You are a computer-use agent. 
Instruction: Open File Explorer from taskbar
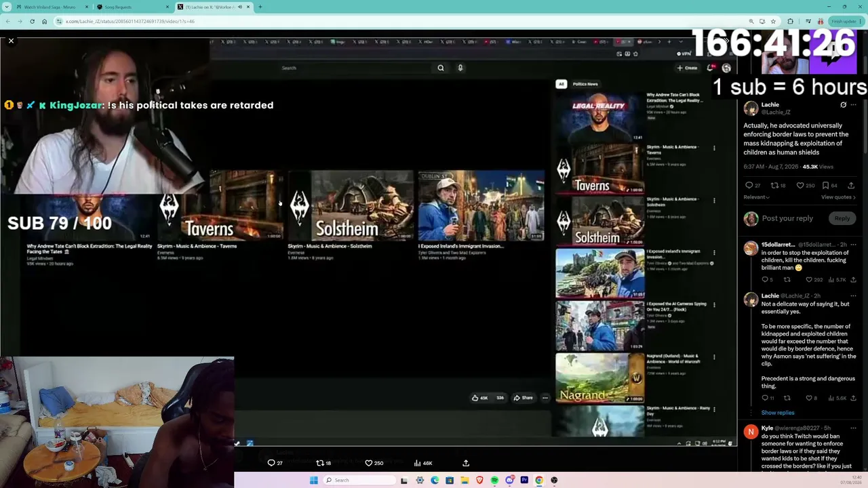pyautogui.click(x=465, y=480)
